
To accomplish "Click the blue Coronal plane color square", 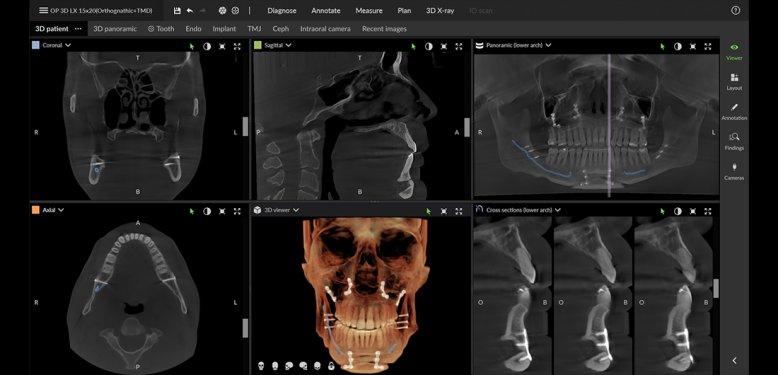I will click(x=35, y=45).
